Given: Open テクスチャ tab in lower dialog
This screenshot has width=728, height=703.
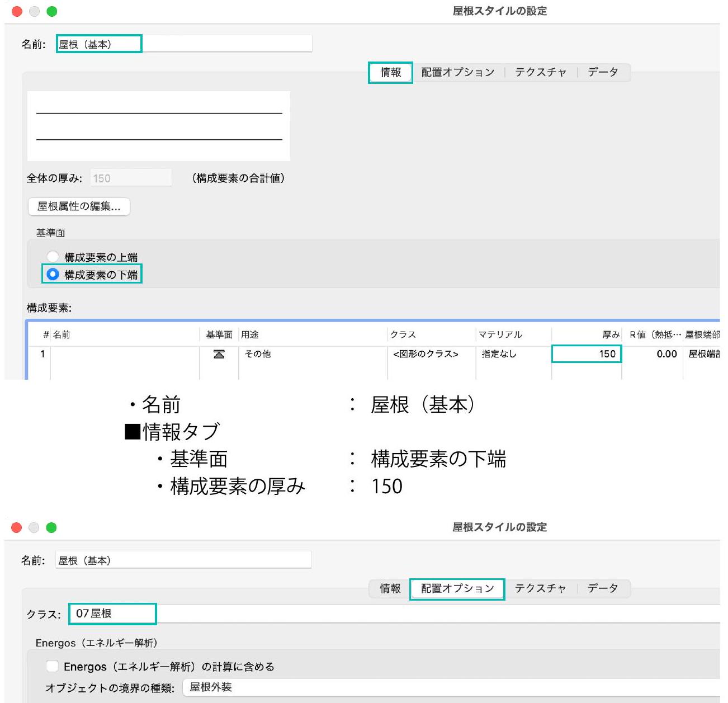Looking at the screenshot, I should [x=541, y=588].
